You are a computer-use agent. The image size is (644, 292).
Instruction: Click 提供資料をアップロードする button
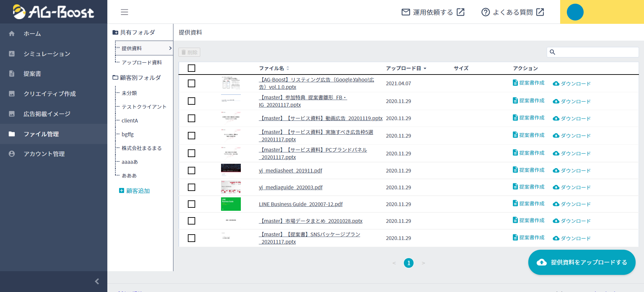tap(582, 262)
